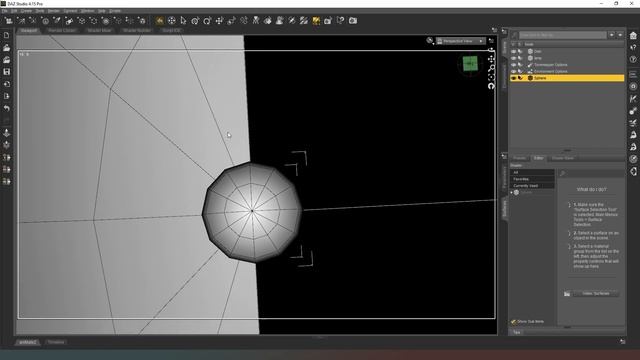Click the first create item icon in toolbar
The width and height of the screenshot is (640, 360).
click(8, 20)
